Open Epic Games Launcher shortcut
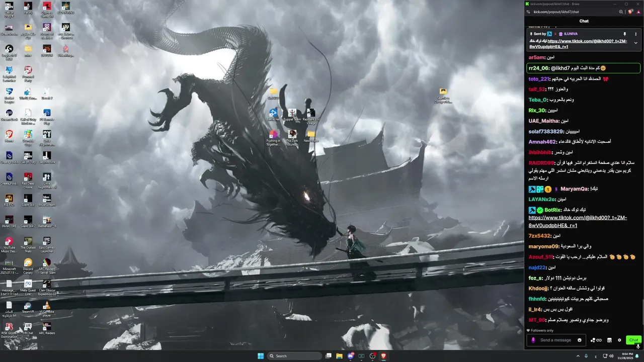Viewport: 644px width, 362px height. [x=47, y=244]
